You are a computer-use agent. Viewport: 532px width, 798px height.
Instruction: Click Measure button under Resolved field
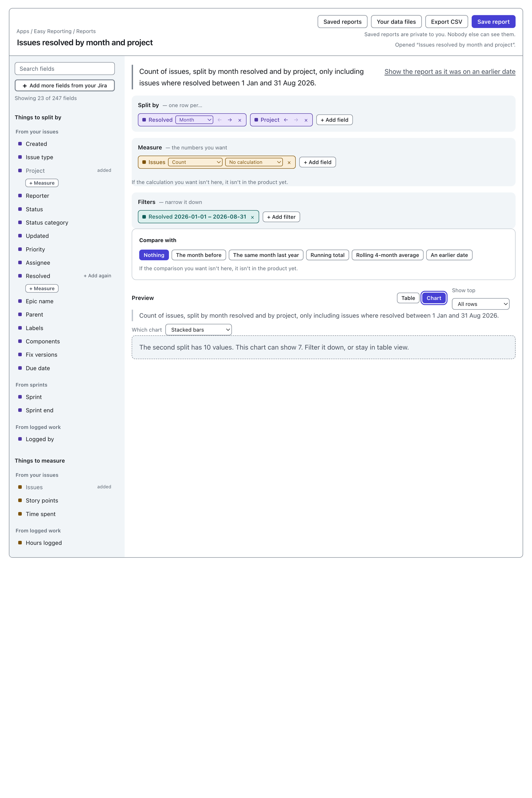[42, 288]
